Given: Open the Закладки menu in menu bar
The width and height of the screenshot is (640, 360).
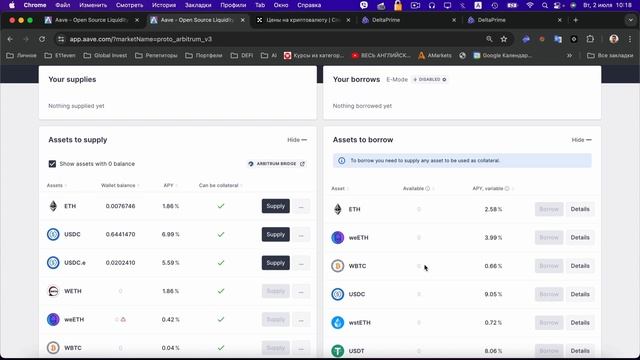Looking at the screenshot, I should (x=198, y=5).
